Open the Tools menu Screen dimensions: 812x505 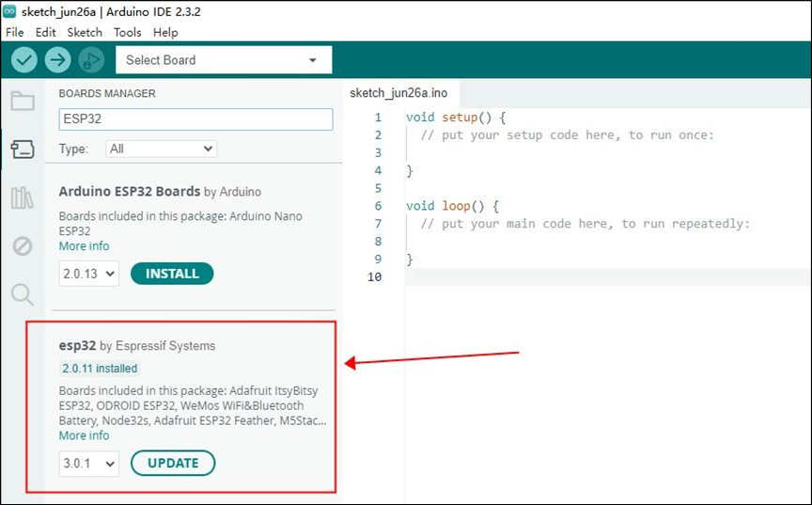pyautogui.click(x=128, y=32)
